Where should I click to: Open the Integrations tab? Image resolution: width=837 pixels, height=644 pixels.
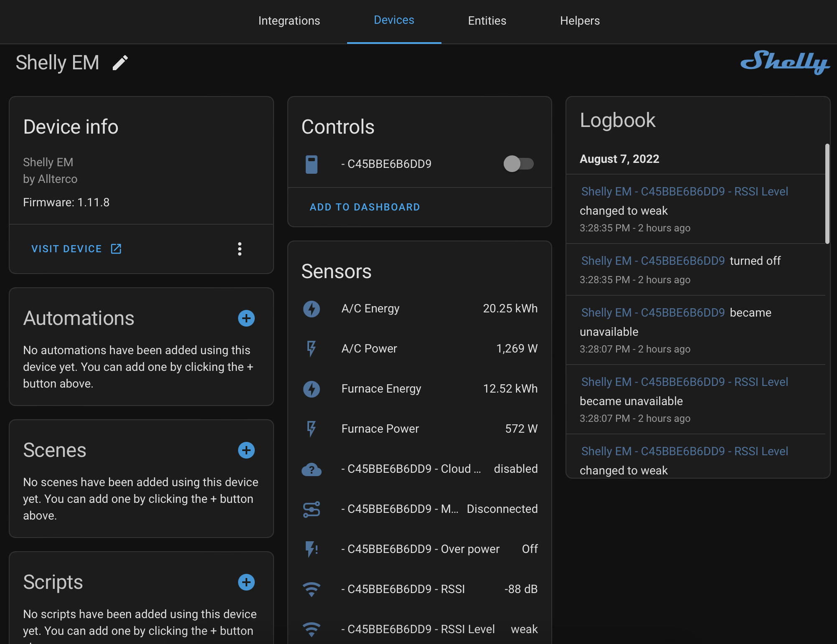(x=289, y=20)
